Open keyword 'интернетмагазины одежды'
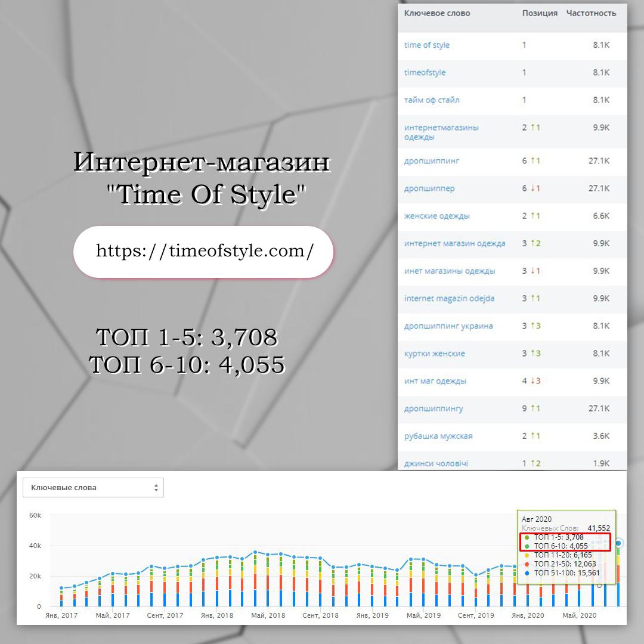The height and width of the screenshot is (644, 644). pos(441,132)
